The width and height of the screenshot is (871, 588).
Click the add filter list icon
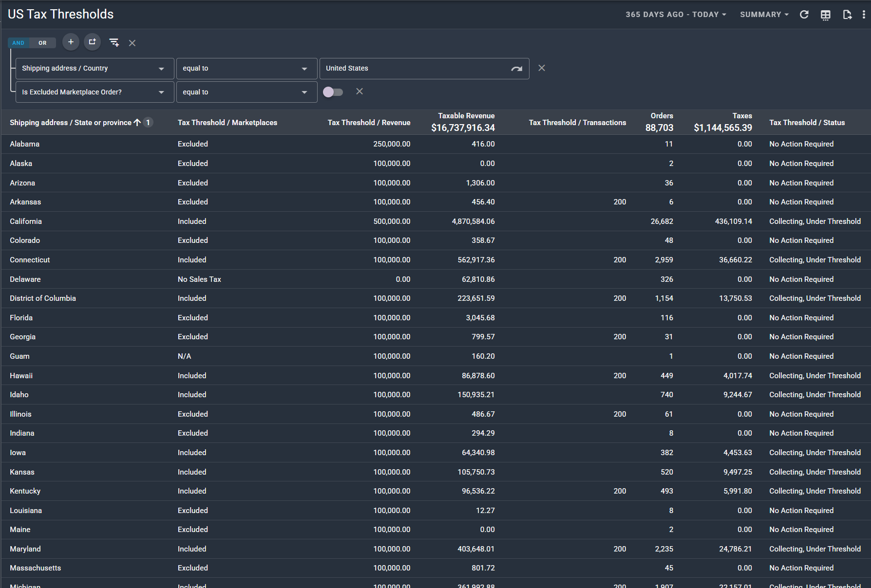point(114,43)
